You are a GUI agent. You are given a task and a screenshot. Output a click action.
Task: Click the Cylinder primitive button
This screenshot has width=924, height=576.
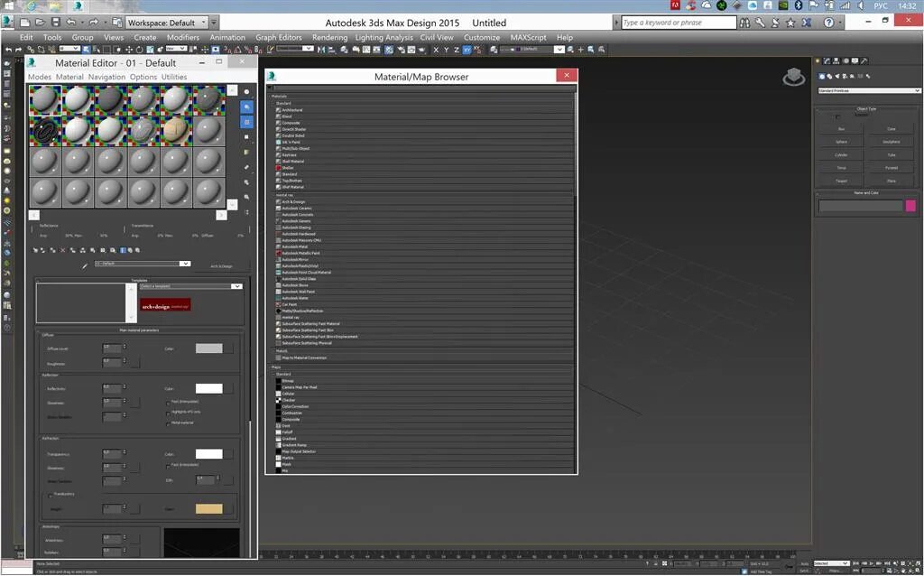pos(841,155)
